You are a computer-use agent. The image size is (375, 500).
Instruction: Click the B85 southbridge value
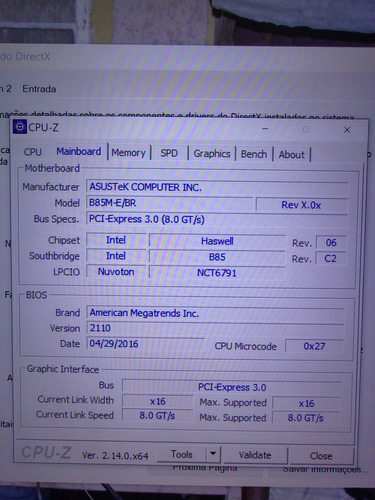[217, 257]
